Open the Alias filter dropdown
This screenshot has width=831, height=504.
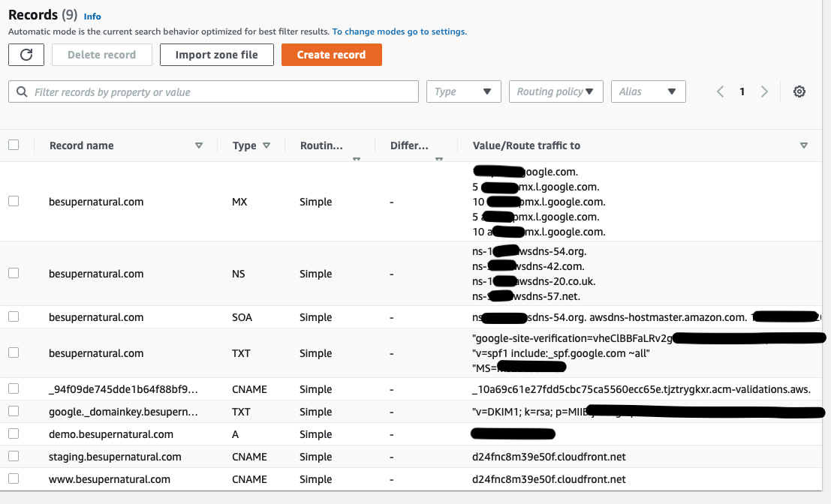[x=648, y=91]
